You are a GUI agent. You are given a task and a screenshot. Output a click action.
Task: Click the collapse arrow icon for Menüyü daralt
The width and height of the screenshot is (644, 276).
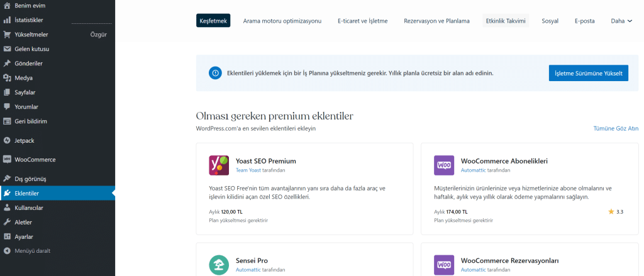pos(7,250)
